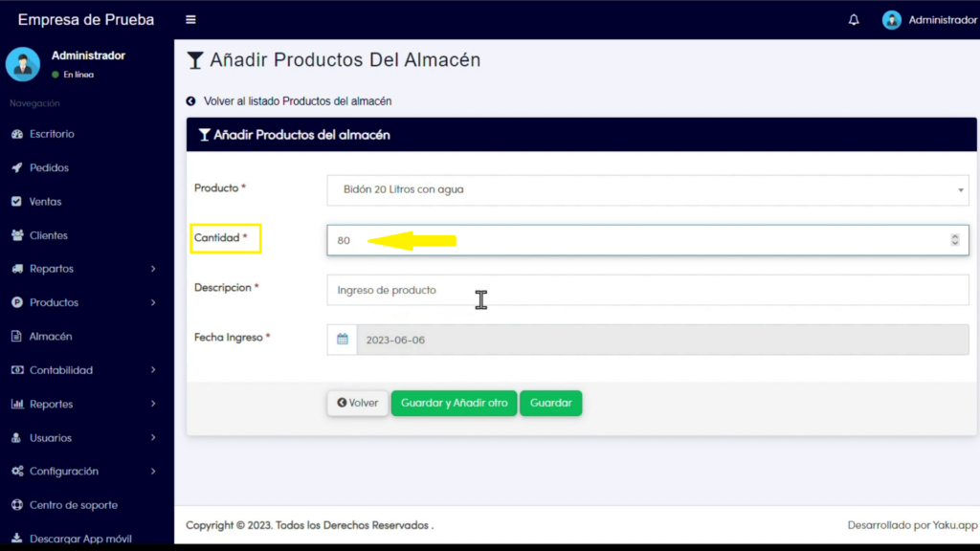Image resolution: width=980 pixels, height=551 pixels.
Task: Adjust the Cantidad spinner arrows
Action: [x=955, y=240]
